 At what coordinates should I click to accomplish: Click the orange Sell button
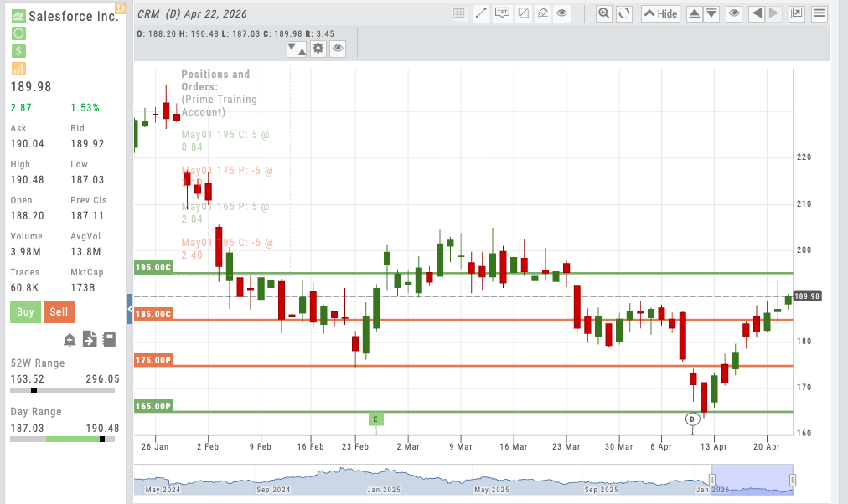click(59, 312)
